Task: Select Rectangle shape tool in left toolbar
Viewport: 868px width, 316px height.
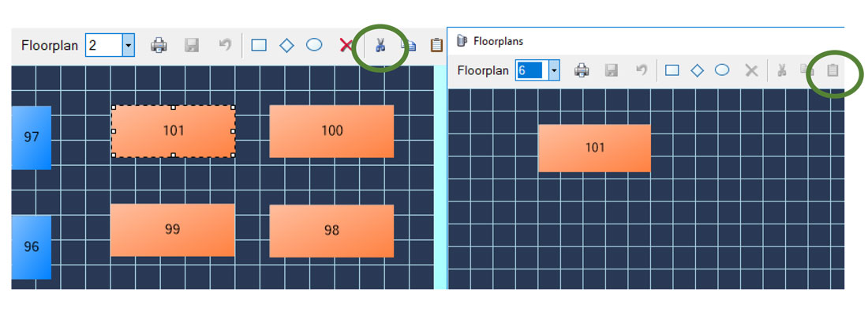Action: click(x=259, y=46)
